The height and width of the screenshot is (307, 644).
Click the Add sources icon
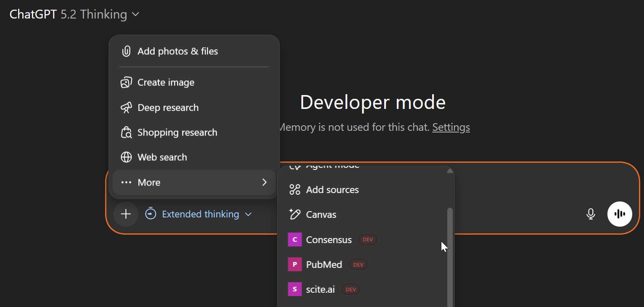(295, 190)
